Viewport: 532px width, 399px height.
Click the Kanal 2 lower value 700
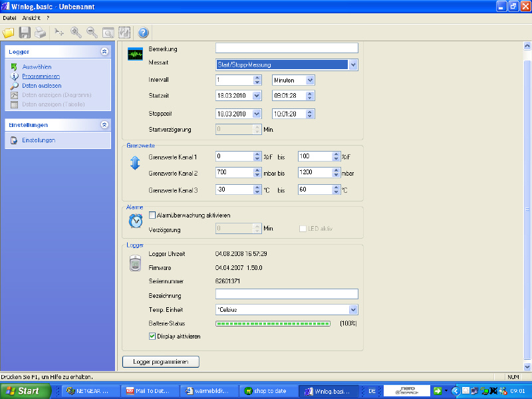pos(221,172)
